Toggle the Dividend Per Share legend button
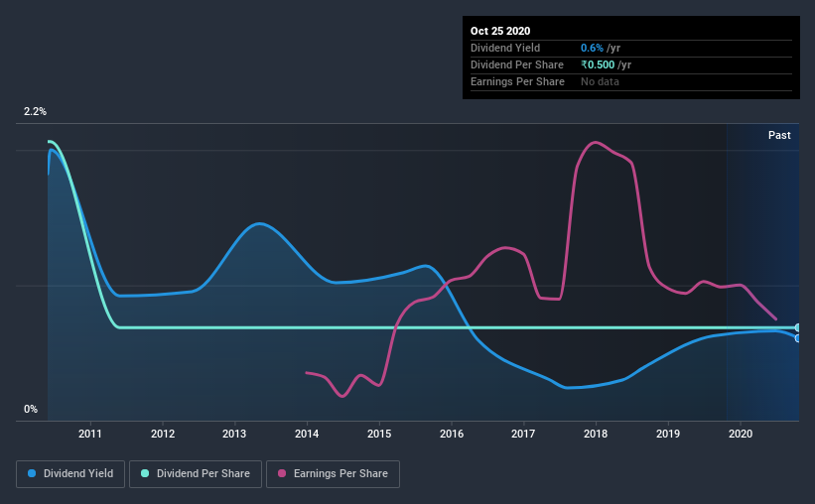This screenshot has width=815, height=504. point(196,474)
